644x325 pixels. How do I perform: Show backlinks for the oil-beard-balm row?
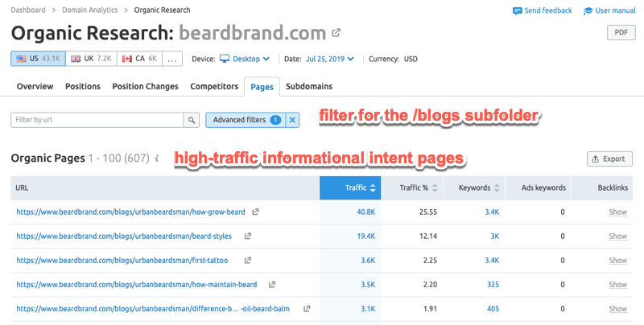pos(617,309)
